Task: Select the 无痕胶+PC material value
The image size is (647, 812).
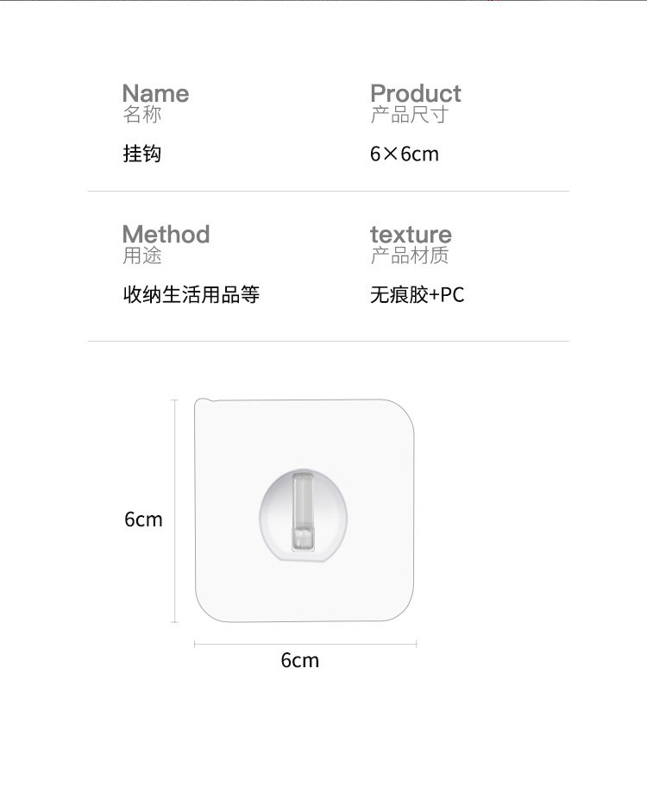Action: pos(417,295)
